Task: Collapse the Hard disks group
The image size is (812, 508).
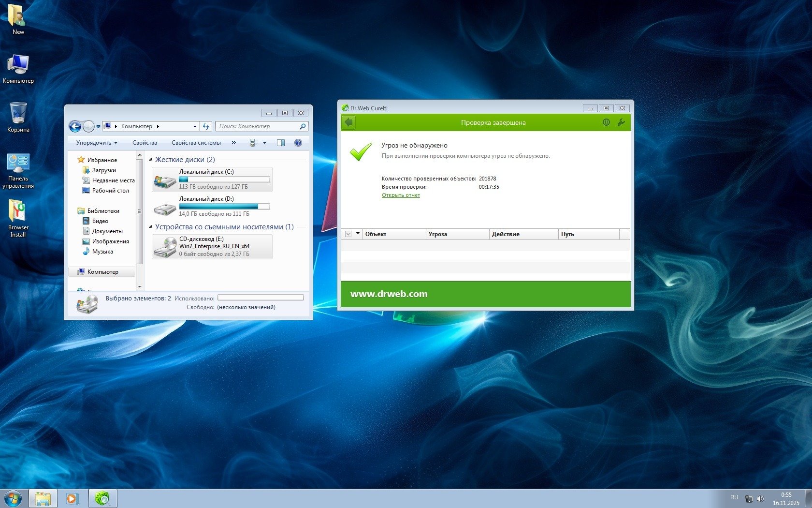Action: [x=150, y=160]
